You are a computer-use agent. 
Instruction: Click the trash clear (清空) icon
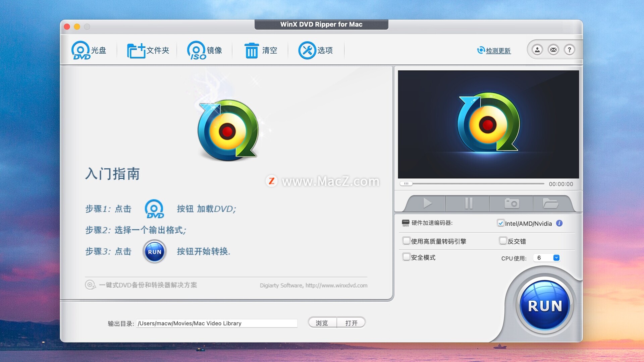point(251,50)
